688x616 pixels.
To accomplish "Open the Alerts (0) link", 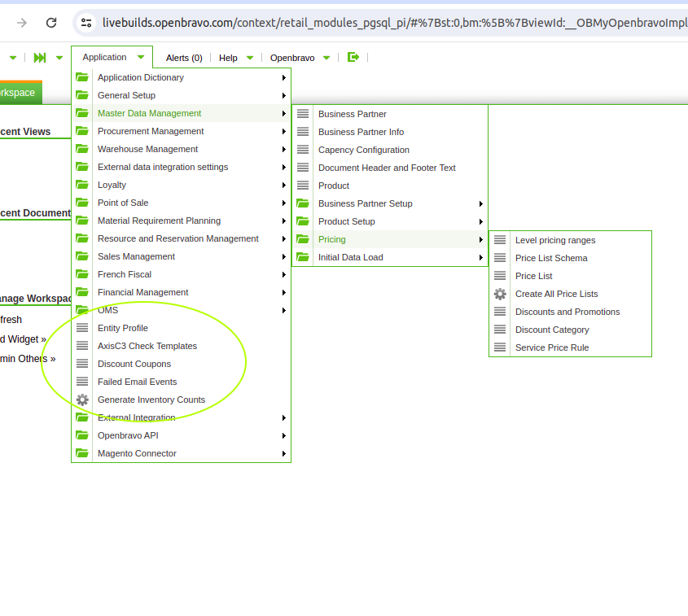I will pyautogui.click(x=184, y=58).
